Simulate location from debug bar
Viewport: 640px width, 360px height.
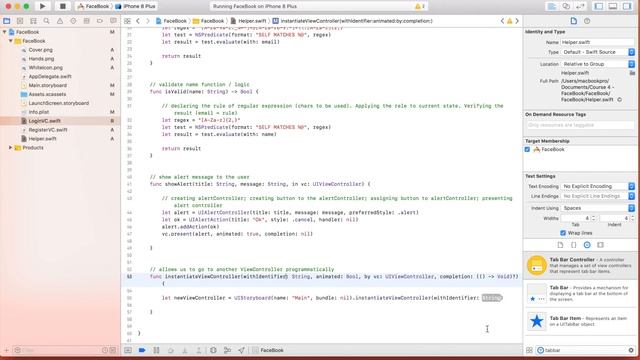point(241,350)
